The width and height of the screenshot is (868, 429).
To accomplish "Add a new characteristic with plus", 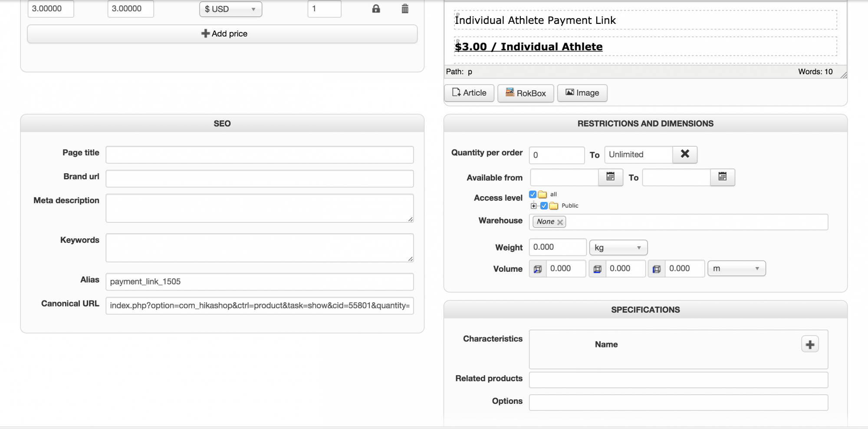I will click(x=810, y=345).
